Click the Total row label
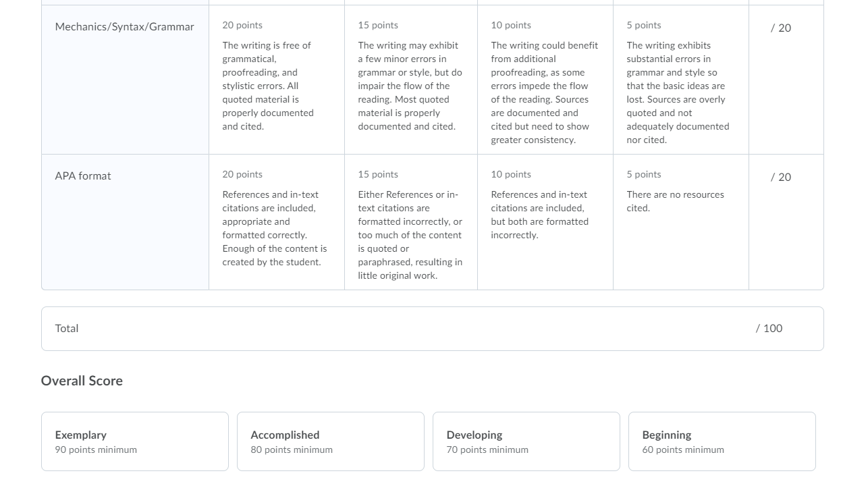 point(67,329)
